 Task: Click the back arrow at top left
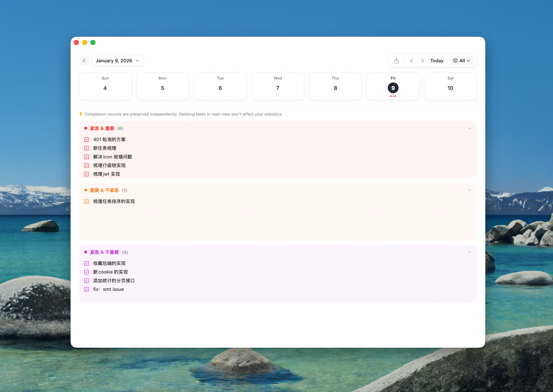coord(84,60)
